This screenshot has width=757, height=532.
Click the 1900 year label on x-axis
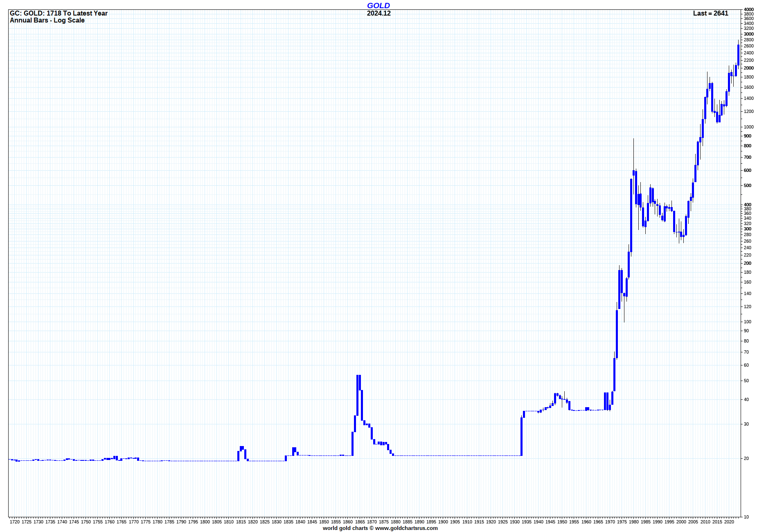443,522
